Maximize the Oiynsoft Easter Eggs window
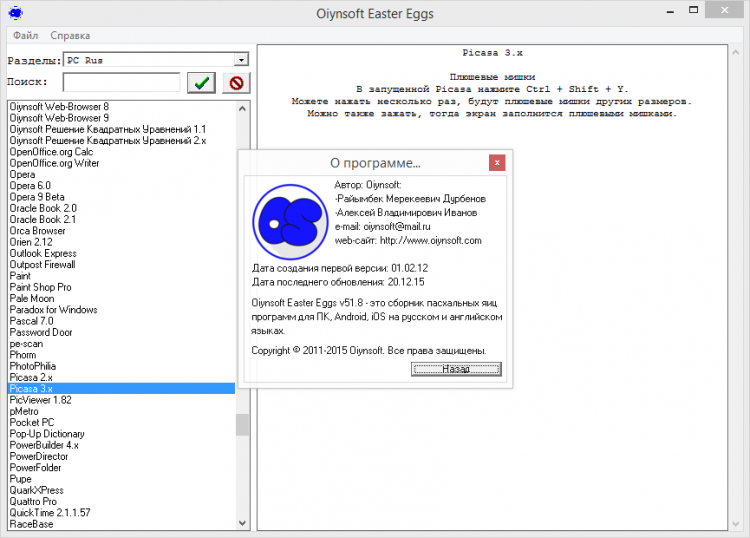Image resolution: width=750 pixels, height=538 pixels. click(694, 10)
